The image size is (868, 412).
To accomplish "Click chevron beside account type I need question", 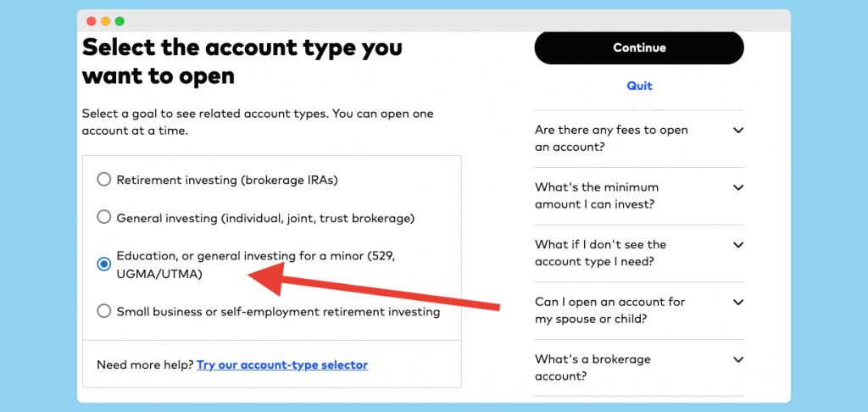I will [737, 245].
